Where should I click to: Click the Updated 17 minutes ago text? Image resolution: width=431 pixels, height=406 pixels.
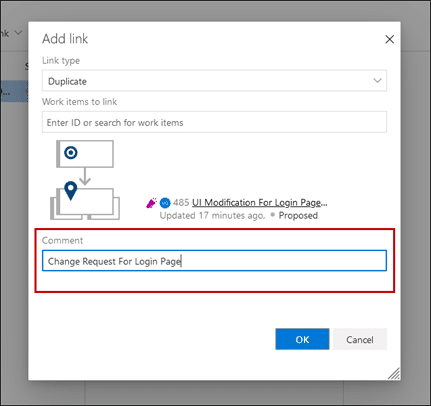pos(212,216)
